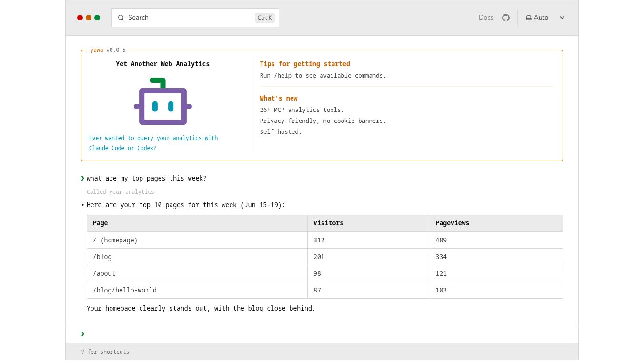
Task: Click 'Run /help to see available commands.'
Action: (x=323, y=76)
